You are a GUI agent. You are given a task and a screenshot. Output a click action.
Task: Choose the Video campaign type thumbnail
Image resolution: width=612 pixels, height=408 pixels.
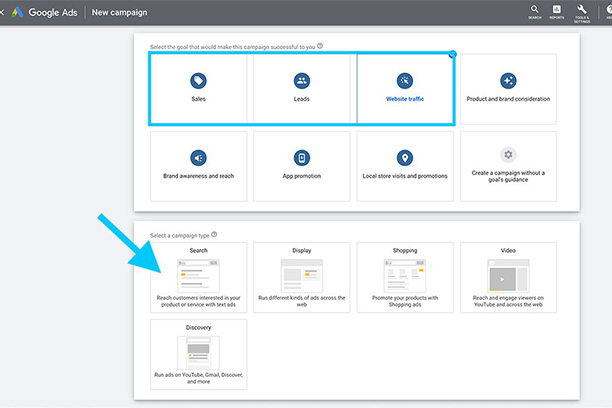click(508, 276)
